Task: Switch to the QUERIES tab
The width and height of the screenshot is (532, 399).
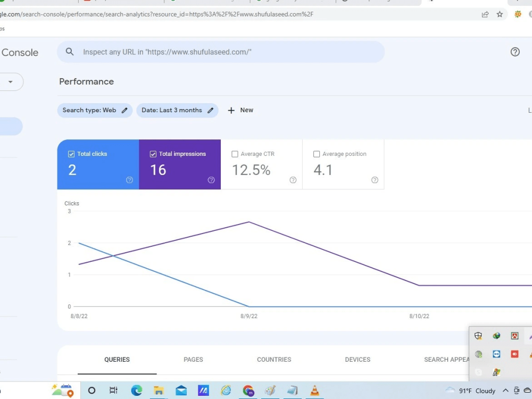Action: click(117, 360)
